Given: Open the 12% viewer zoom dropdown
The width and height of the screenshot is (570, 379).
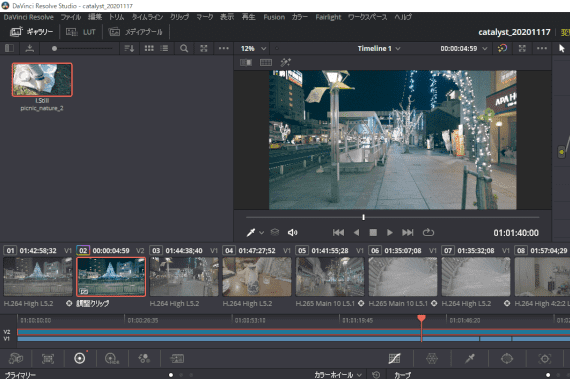Looking at the screenshot, I should [x=253, y=48].
